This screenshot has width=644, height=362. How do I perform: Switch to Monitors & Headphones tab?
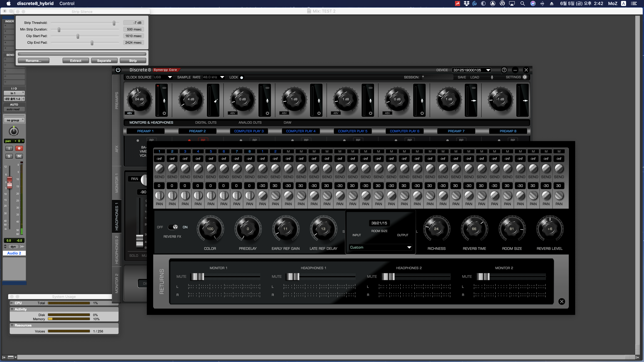[151, 122]
